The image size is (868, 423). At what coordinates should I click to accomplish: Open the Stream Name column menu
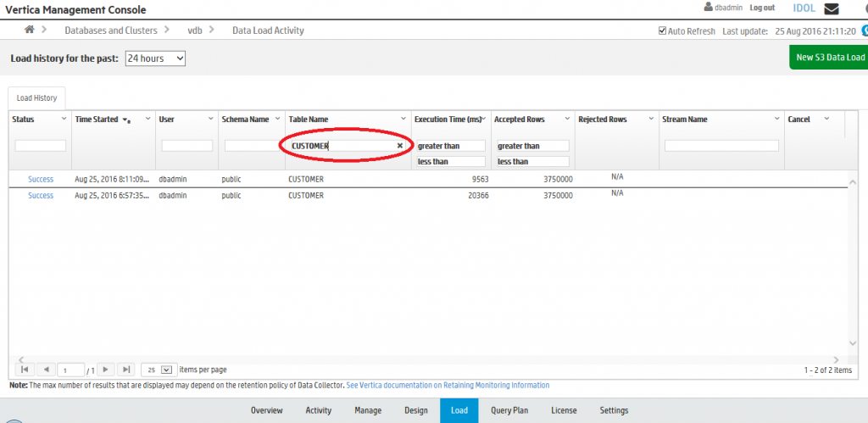[x=777, y=119]
